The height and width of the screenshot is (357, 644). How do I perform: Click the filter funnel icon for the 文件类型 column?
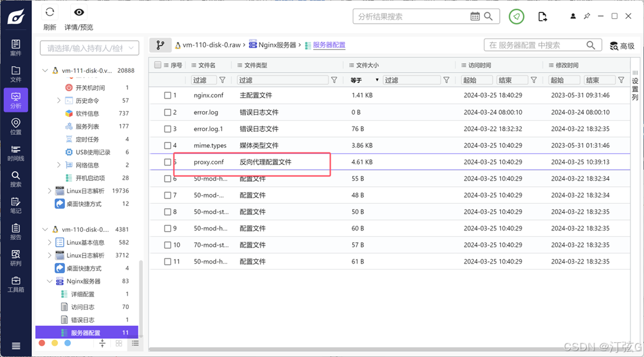334,80
